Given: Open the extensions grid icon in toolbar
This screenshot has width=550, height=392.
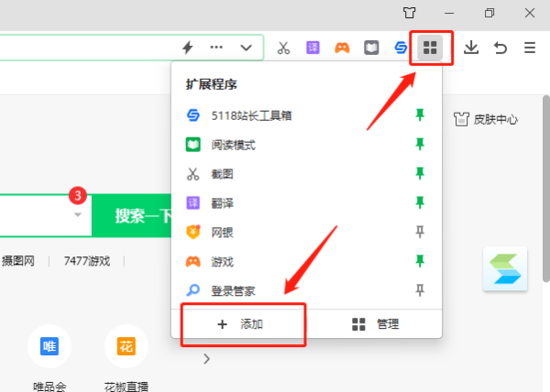Looking at the screenshot, I should click(x=430, y=48).
